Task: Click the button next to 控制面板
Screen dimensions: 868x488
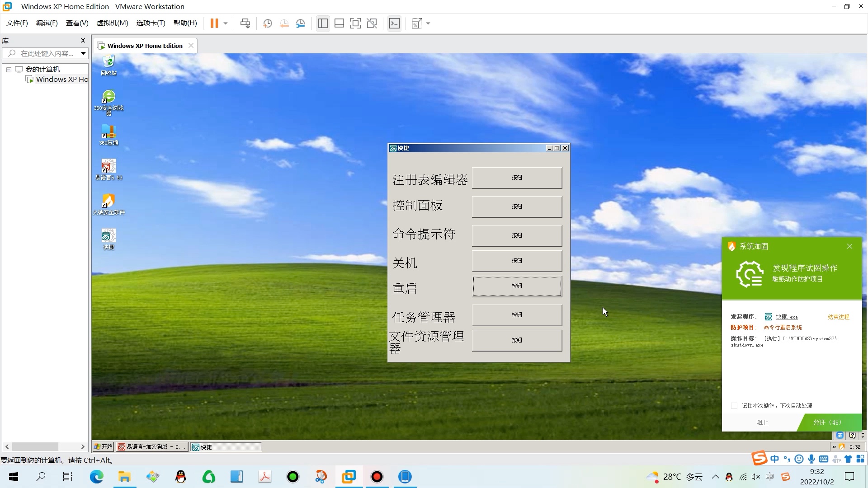Action: [517, 206]
